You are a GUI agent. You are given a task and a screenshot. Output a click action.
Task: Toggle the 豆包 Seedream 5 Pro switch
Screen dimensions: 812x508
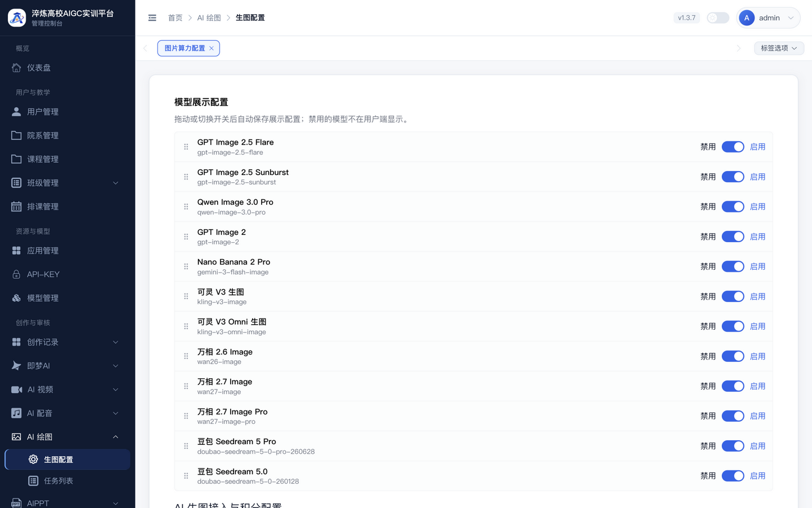pyautogui.click(x=733, y=446)
